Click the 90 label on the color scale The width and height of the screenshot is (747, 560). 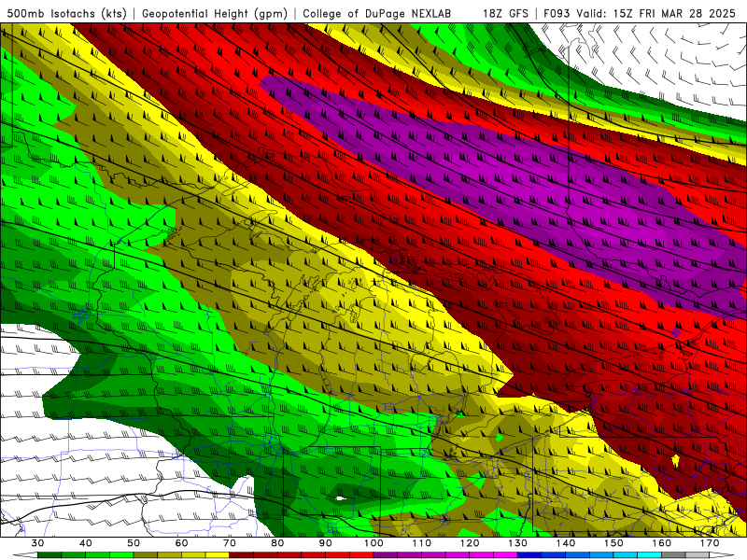326,543
